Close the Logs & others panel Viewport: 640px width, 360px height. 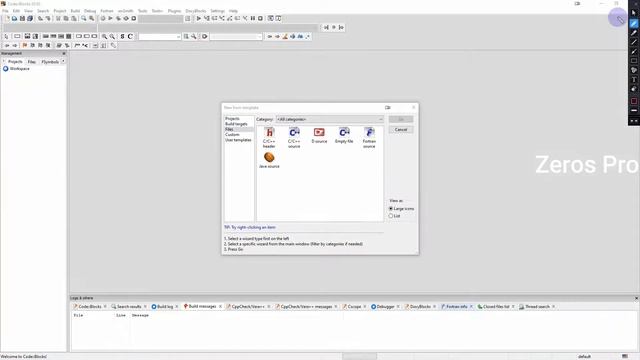tap(636, 298)
